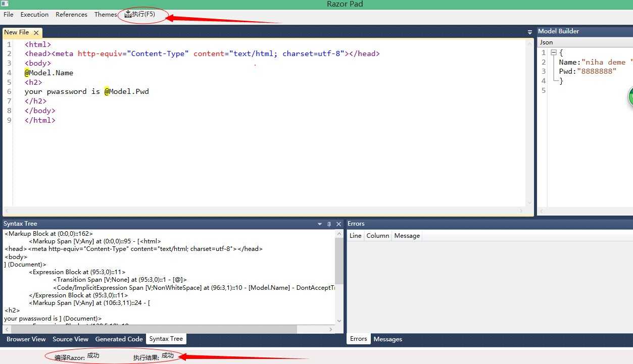The image size is (633, 364).
Task: Click the Razor Pad window title
Action: point(345,5)
